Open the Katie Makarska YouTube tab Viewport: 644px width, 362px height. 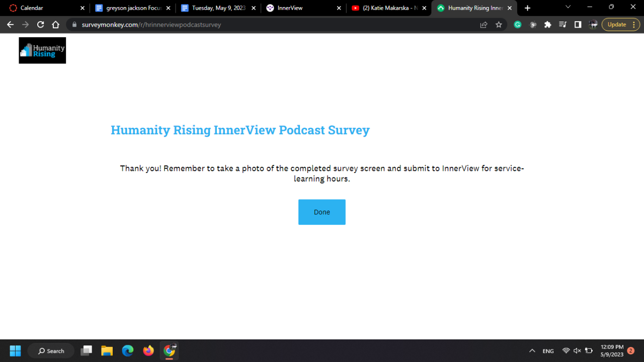click(x=389, y=8)
